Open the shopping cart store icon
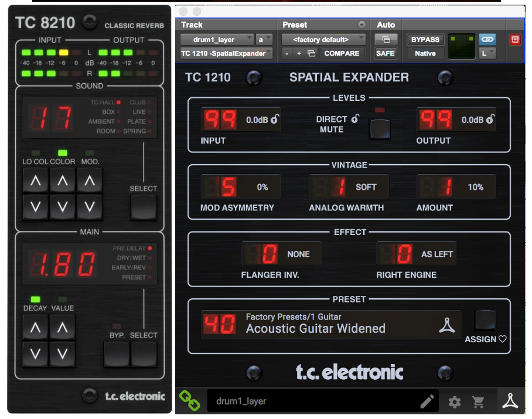 [x=479, y=402]
